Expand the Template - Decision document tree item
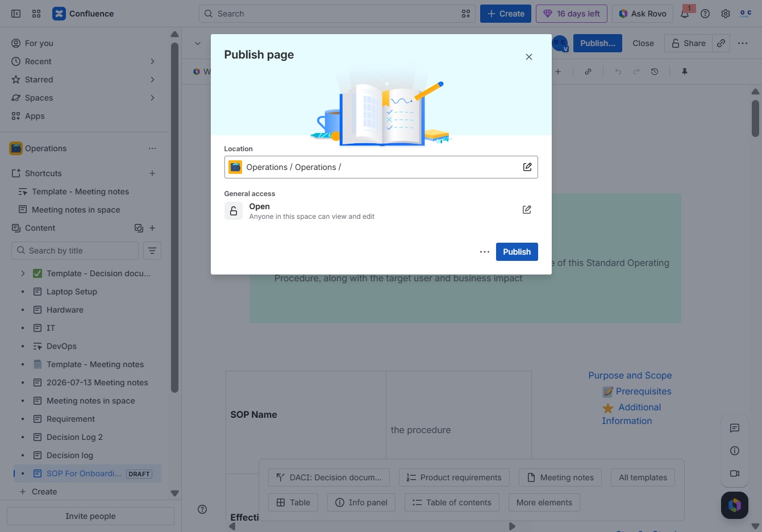762x532 pixels. coord(23,273)
